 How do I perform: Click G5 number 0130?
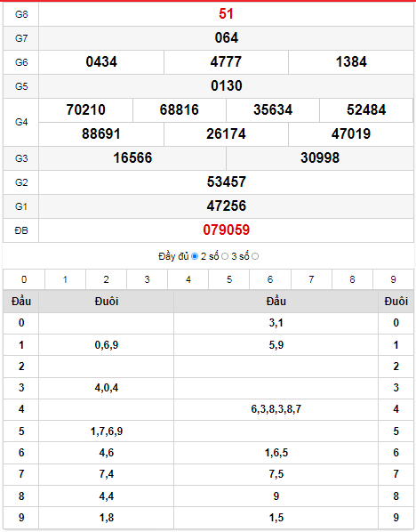pos(227,85)
